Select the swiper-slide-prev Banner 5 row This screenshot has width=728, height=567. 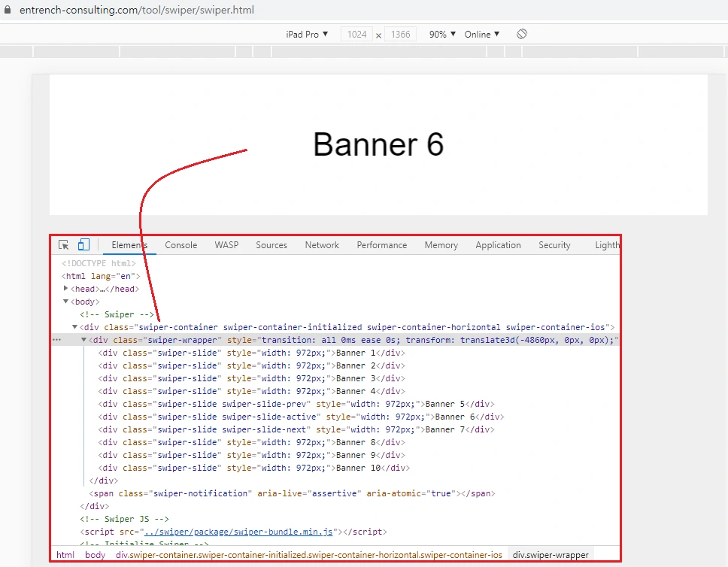click(x=296, y=404)
